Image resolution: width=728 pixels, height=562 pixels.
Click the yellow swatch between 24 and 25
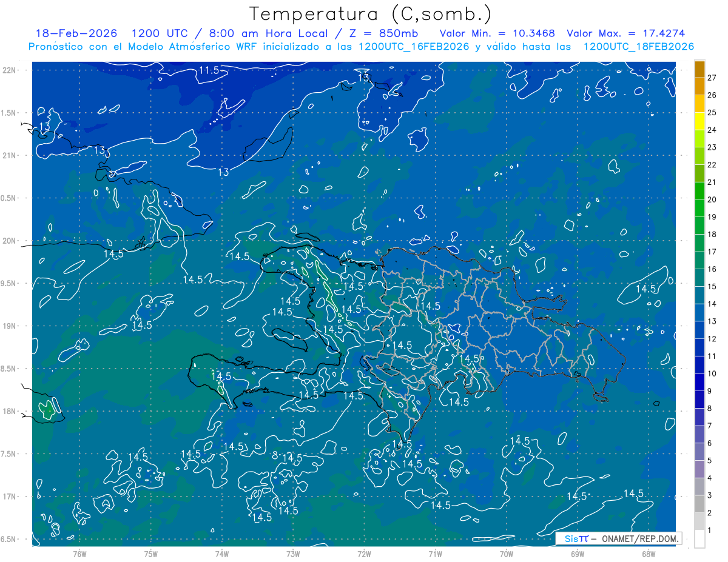[x=699, y=121]
